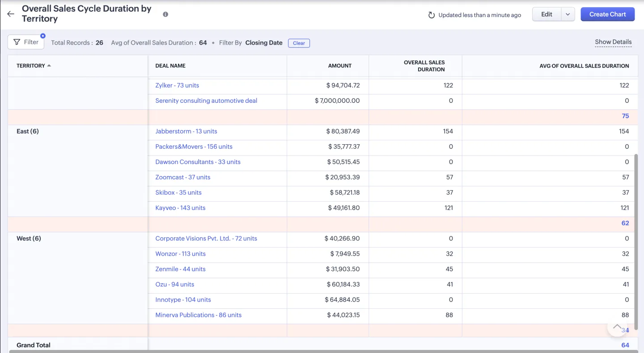
Task: Expand the Edit dropdown arrow
Action: coord(568,14)
